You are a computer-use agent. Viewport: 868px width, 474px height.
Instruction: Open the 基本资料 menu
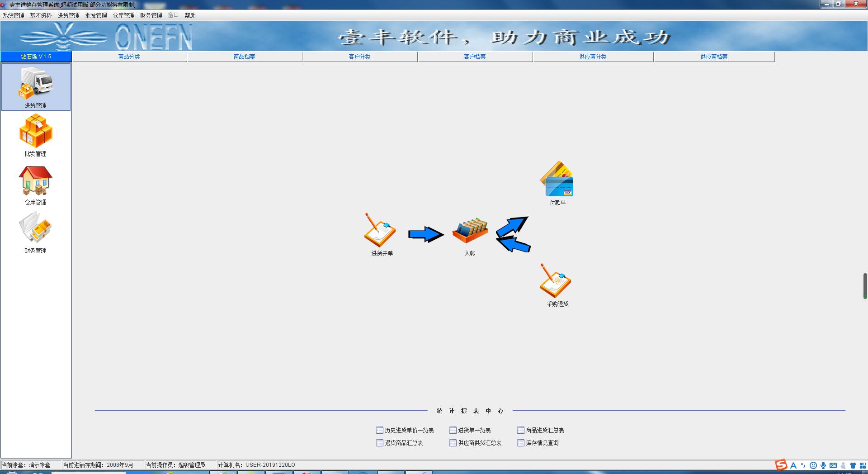click(41, 15)
